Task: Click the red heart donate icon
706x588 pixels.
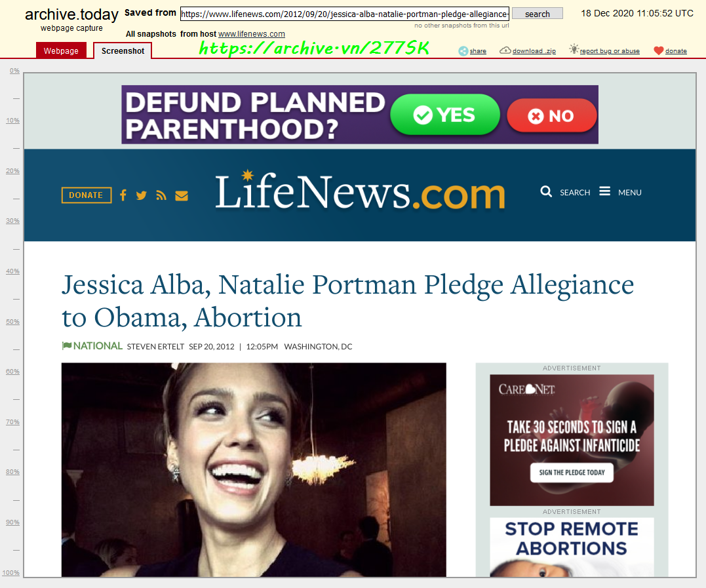Action: pos(658,51)
